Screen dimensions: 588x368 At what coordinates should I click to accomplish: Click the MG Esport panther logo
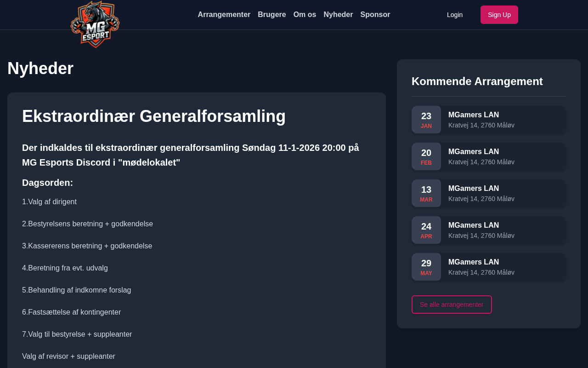(x=95, y=24)
